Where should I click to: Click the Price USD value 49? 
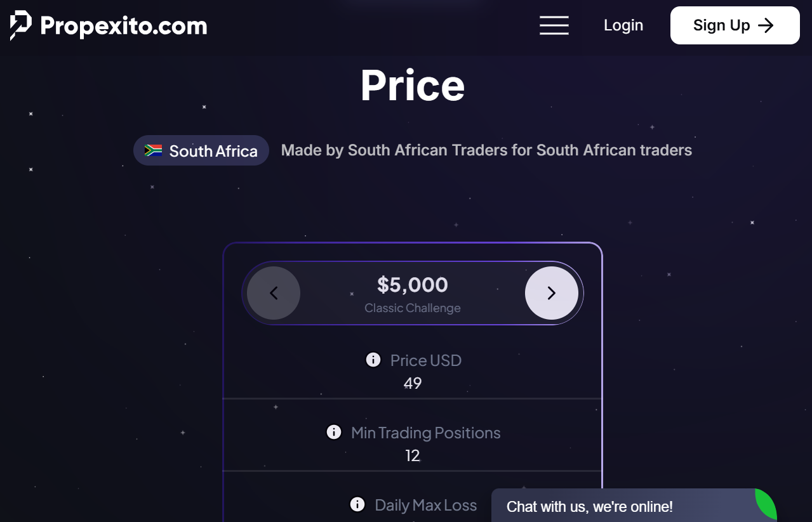click(413, 383)
